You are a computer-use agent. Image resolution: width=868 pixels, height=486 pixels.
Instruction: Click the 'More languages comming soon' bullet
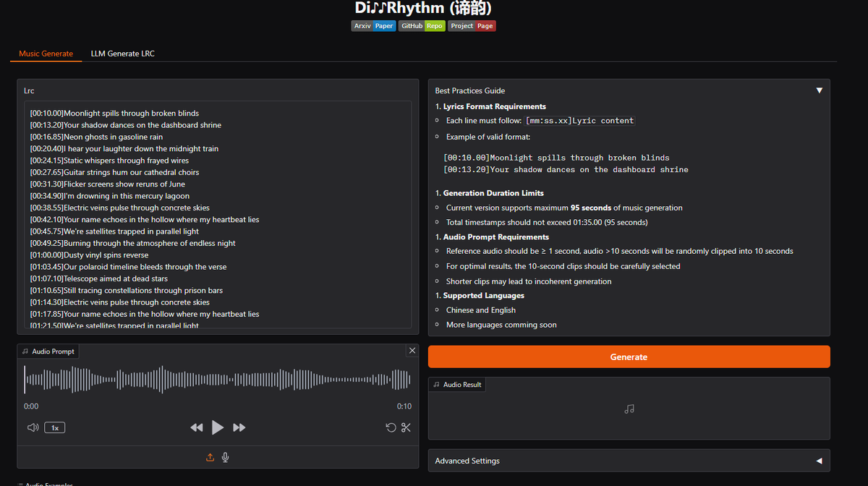[501, 325]
